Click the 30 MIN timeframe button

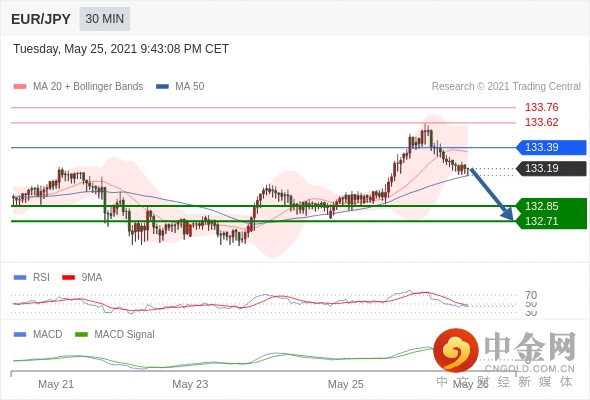point(105,19)
